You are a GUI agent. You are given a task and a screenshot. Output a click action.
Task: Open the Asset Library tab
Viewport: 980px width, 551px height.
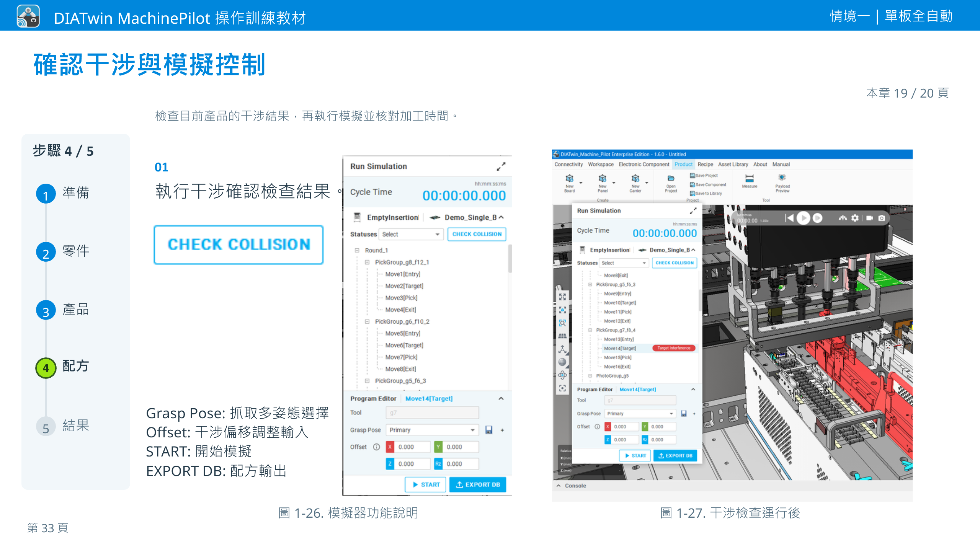[x=733, y=165]
